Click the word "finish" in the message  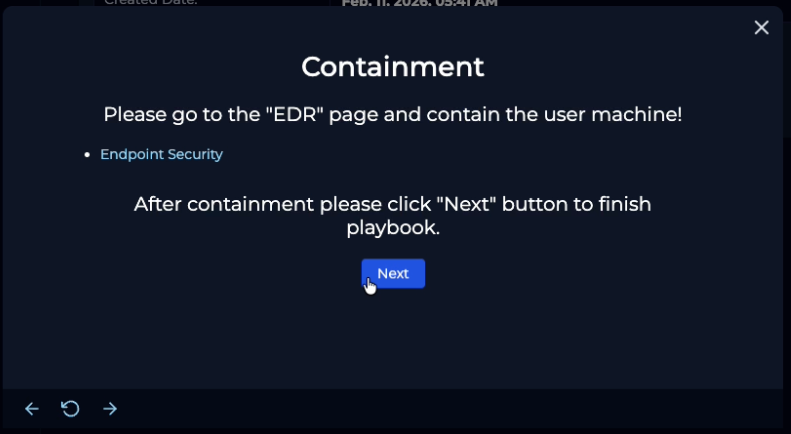click(624, 204)
